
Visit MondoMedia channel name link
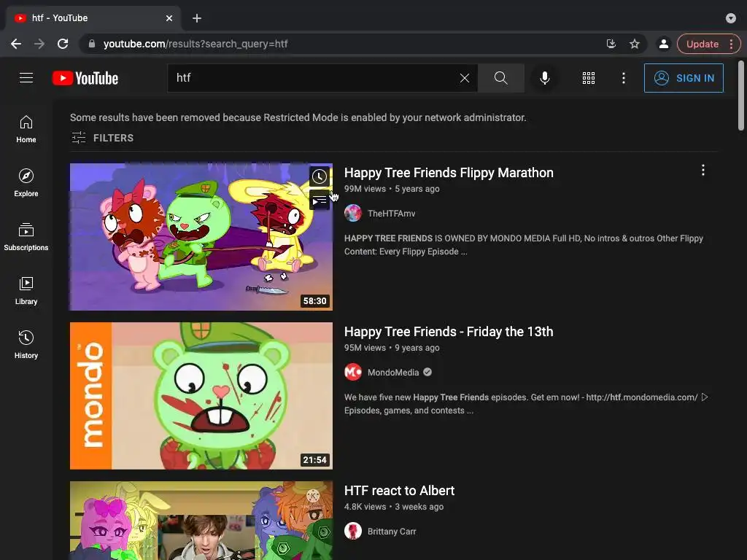point(393,373)
